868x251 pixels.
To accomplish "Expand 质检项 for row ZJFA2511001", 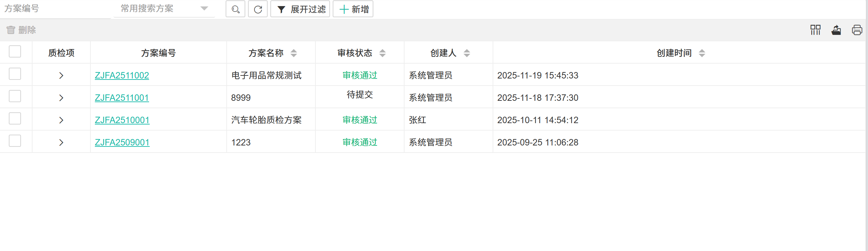I will click(x=61, y=98).
